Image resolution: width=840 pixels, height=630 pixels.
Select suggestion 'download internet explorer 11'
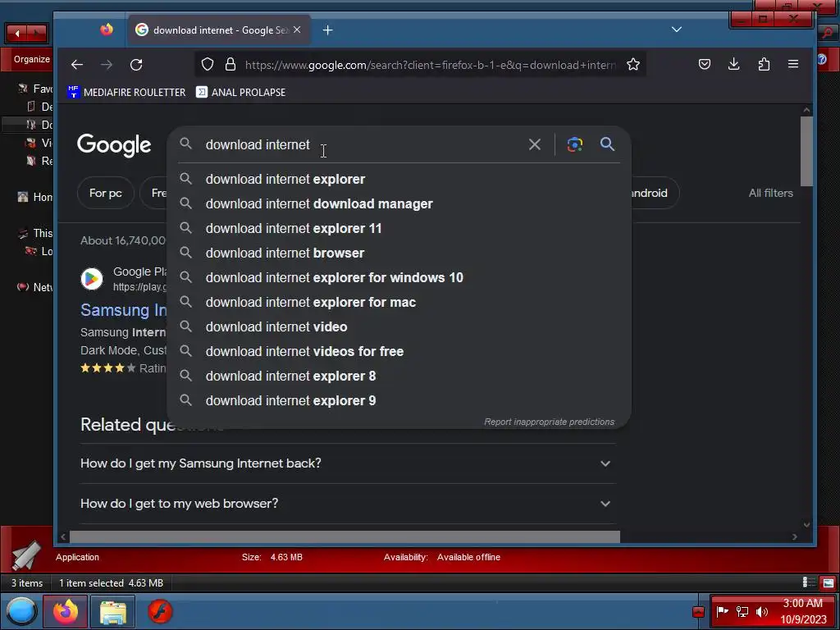click(399, 228)
